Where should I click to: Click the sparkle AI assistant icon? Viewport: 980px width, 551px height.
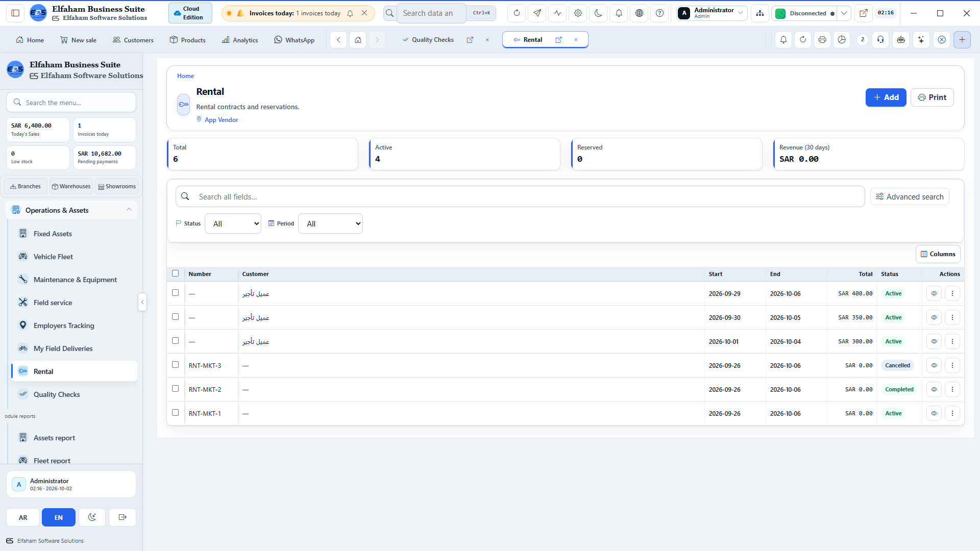921,40
